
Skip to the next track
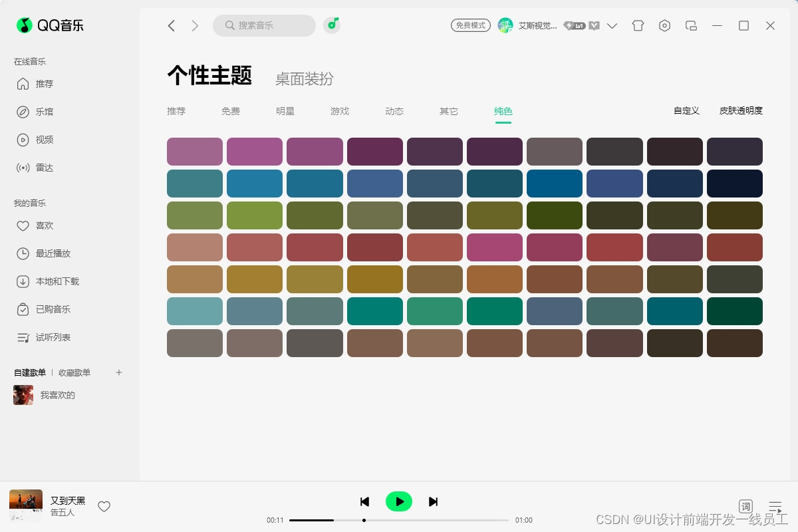[x=433, y=501]
